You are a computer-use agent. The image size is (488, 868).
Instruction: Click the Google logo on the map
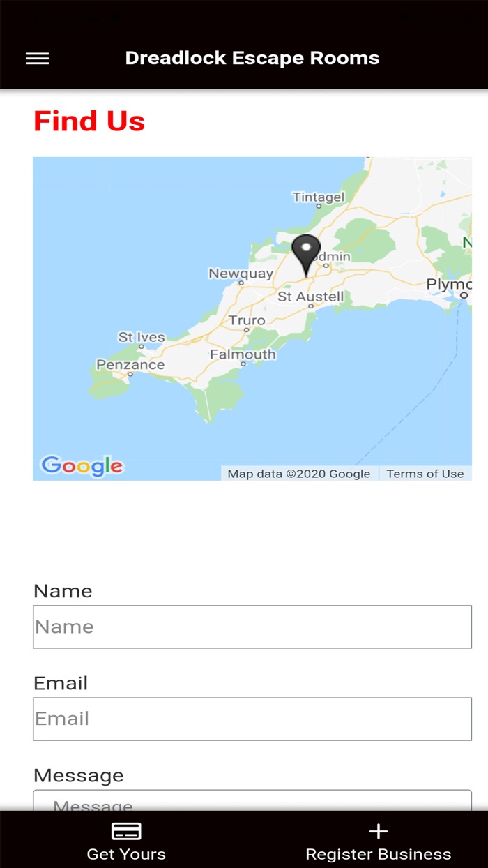(x=82, y=466)
